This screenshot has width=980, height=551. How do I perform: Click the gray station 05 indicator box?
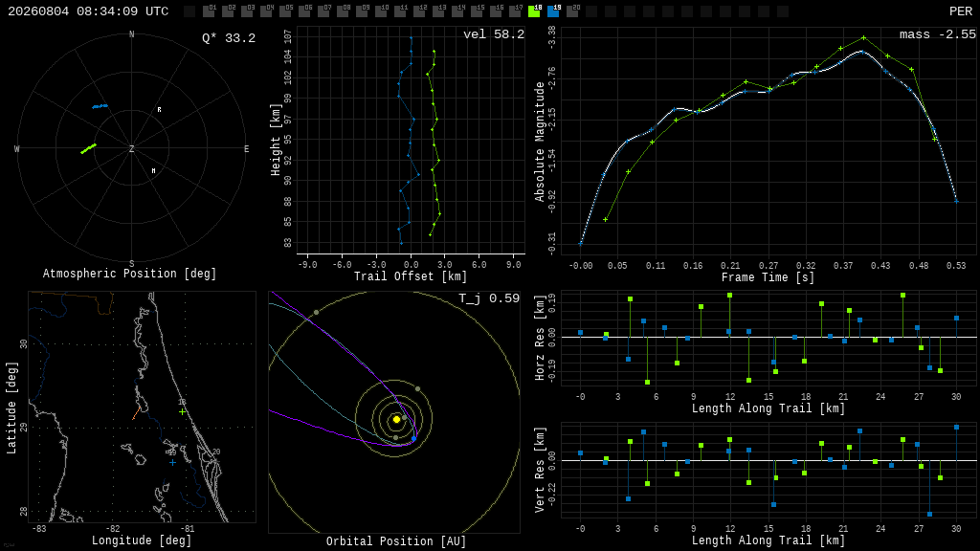[x=285, y=11]
